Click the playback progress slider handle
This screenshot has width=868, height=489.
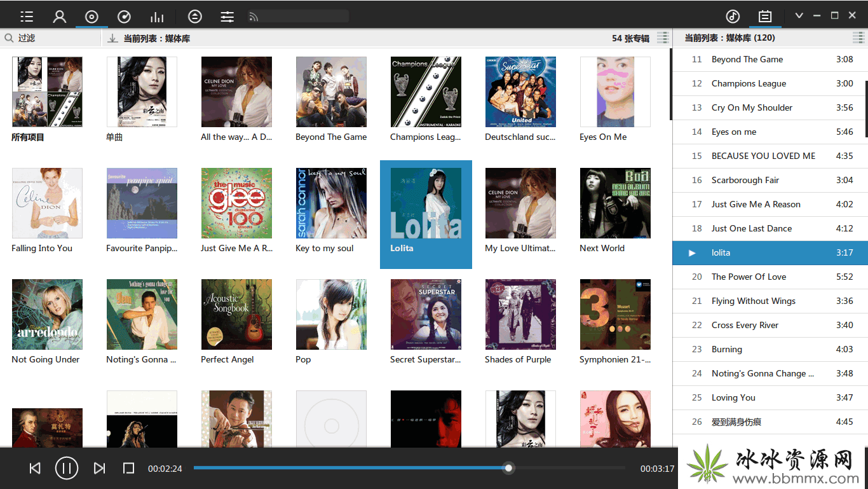[508, 468]
